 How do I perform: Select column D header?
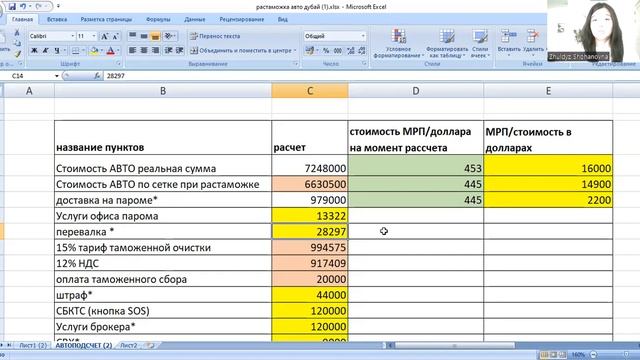(416, 91)
